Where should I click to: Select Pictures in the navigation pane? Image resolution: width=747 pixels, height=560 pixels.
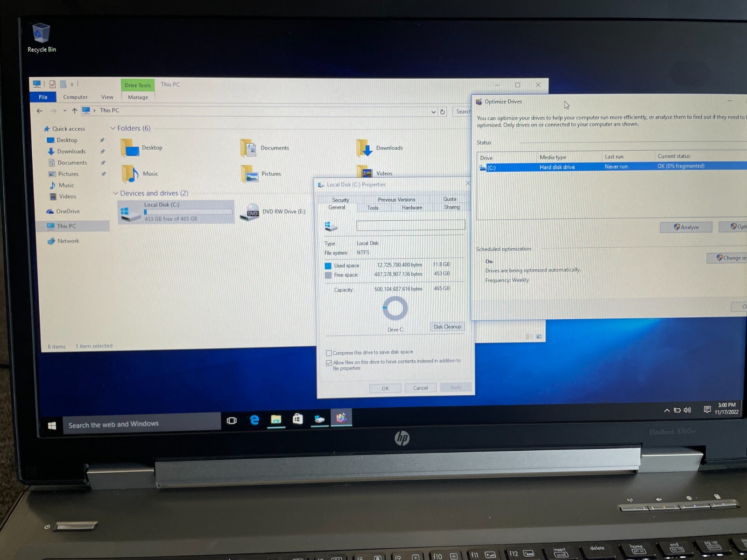(x=63, y=174)
